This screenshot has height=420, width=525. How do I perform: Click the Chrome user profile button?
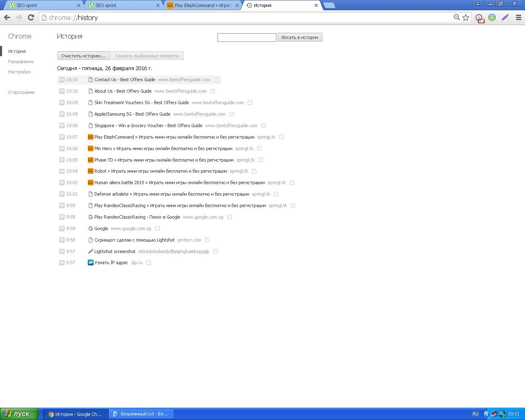pyautogui.click(x=477, y=3)
